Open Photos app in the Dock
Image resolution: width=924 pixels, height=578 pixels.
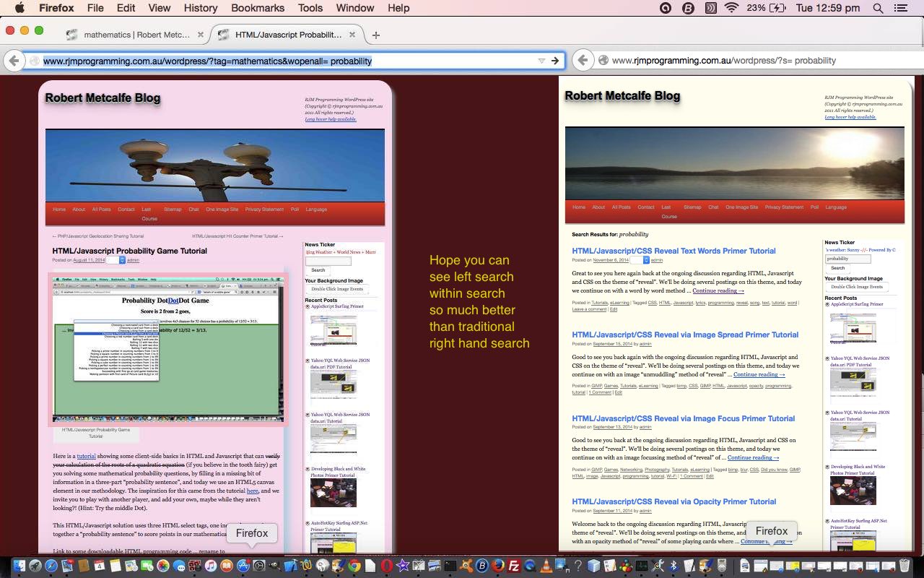(x=163, y=566)
